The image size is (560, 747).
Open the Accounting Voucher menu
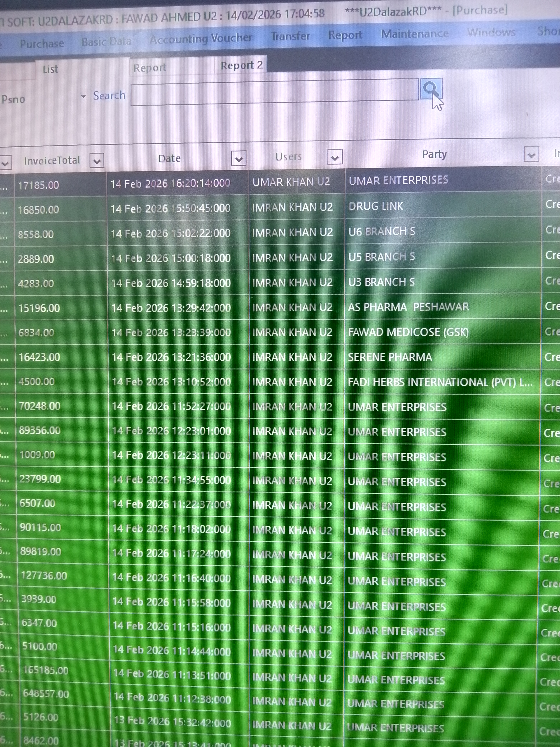[x=201, y=39]
